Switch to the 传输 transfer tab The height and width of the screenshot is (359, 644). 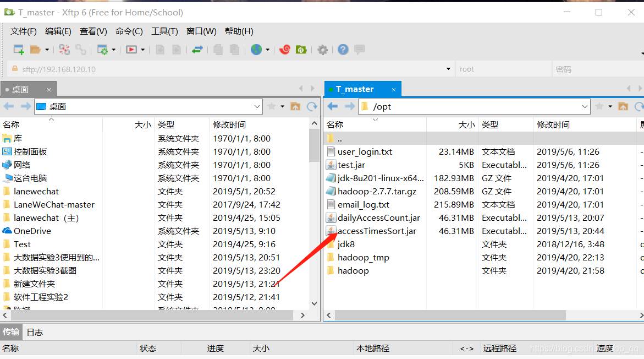[x=10, y=332]
